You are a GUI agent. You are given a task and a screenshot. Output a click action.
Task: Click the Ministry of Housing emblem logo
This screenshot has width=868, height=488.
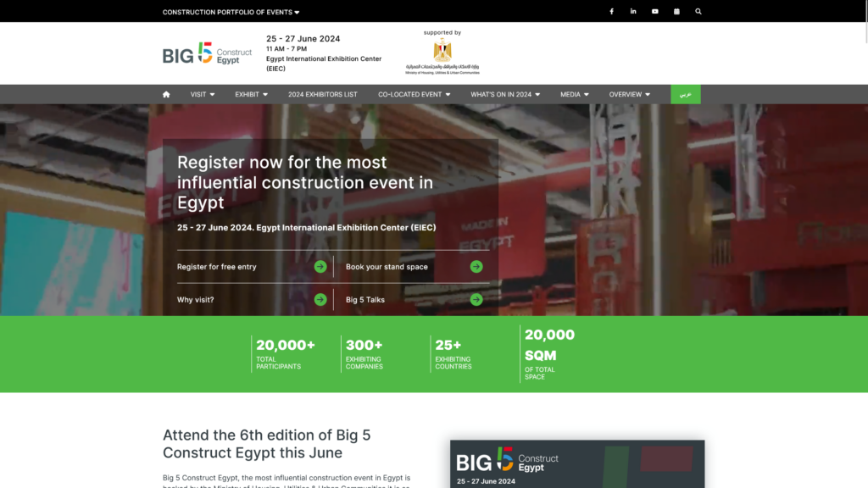442,56
